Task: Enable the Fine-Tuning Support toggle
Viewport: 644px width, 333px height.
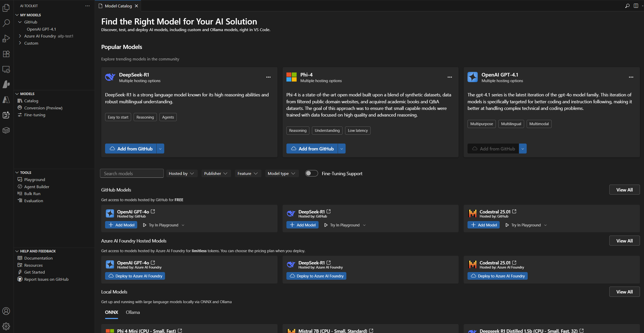Action: pos(311,173)
